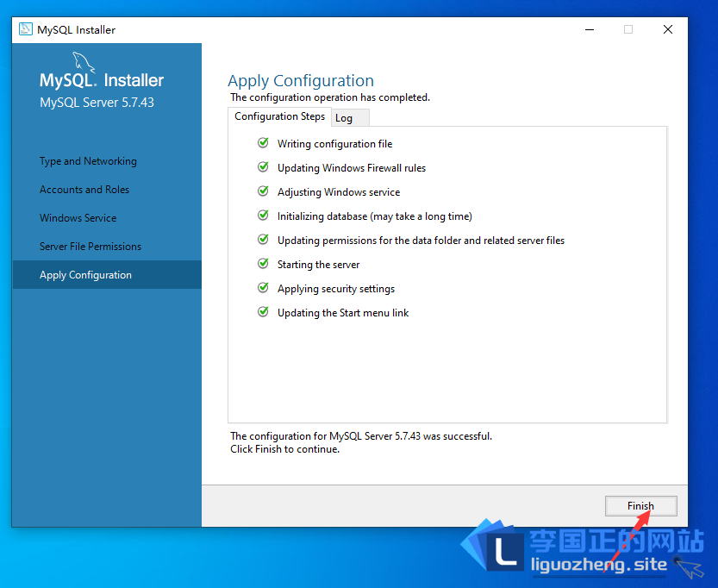Click the 'Updating the Start menu link' text
Screen dimensions: 718x588
click(343, 313)
